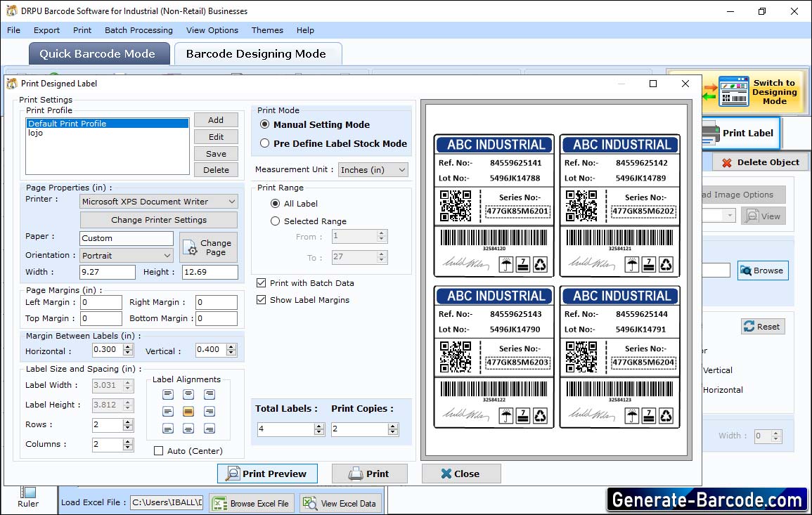Click Save print profile button
This screenshot has width=812, height=515.
tap(216, 154)
